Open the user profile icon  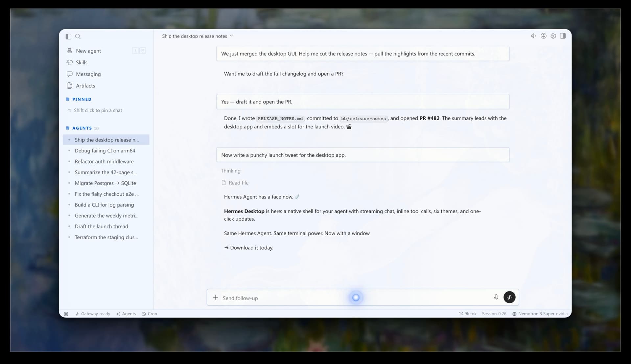pyautogui.click(x=544, y=36)
